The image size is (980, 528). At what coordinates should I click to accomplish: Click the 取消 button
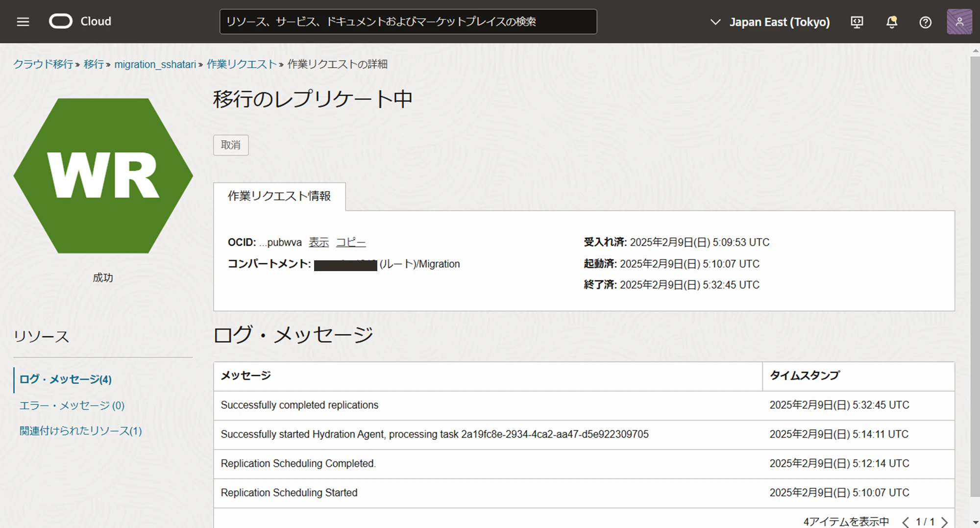pos(231,145)
